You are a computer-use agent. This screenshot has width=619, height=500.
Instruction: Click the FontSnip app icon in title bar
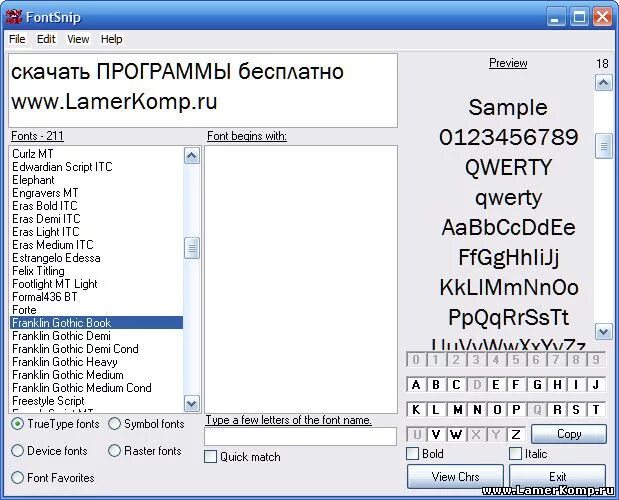[x=14, y=17]
